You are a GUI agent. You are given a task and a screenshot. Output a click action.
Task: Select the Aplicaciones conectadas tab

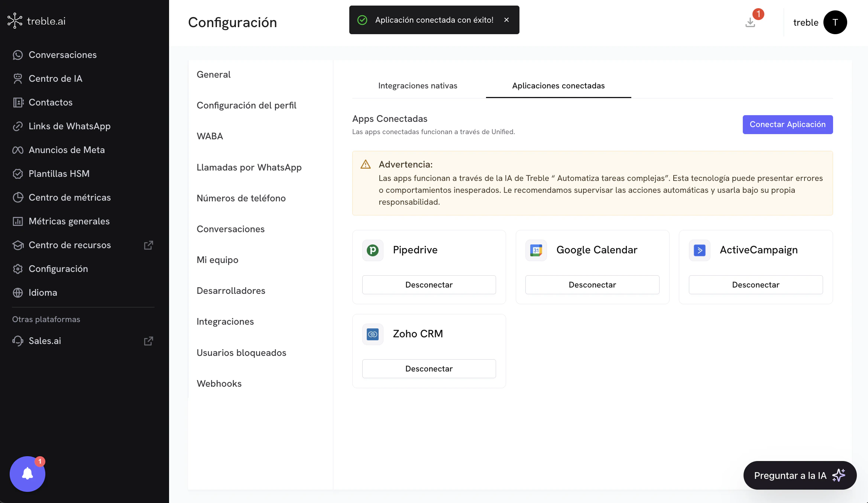(558, 86)
